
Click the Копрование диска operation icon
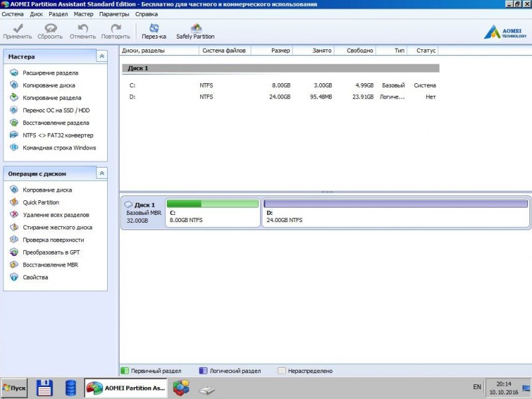14,190
